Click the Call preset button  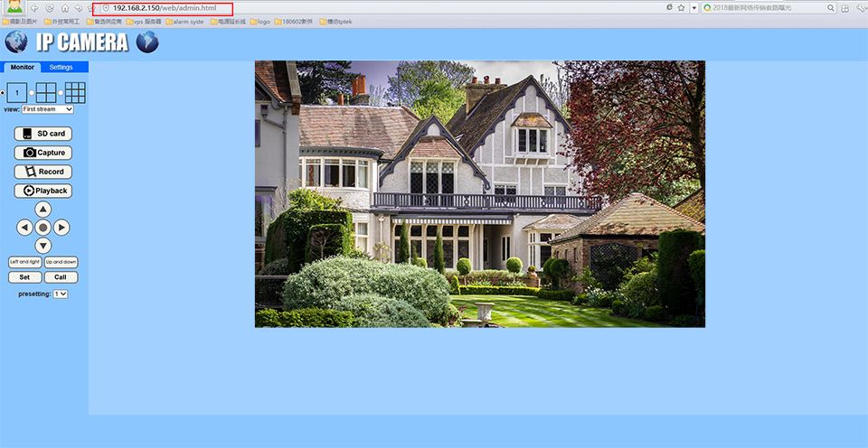pyautogui.click(x=61, y=277)
